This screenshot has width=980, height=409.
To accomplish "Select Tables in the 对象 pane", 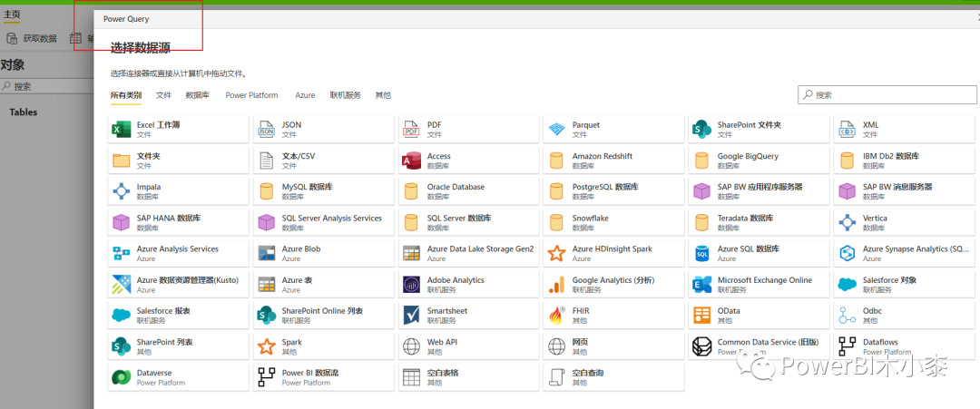I will click(24, 112).
